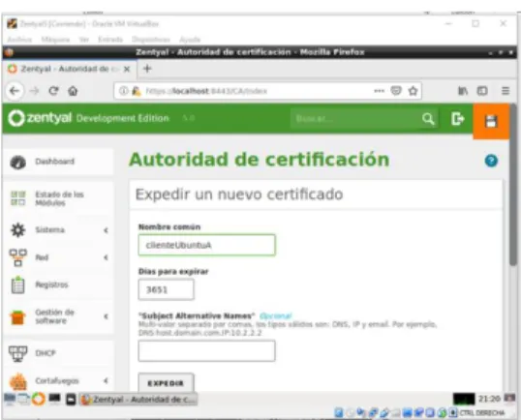Close the Zentyal Autoridad de certificación tab
521x420 pixels.
(x=127, y=69)
